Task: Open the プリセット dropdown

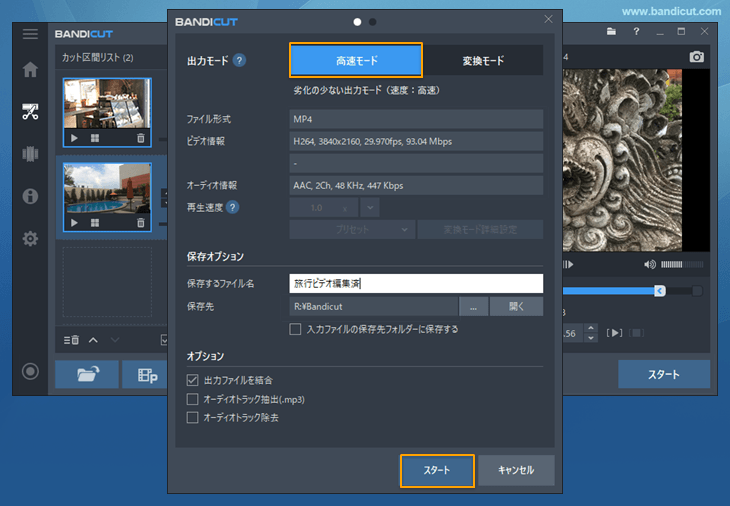Action: (352, 229)
